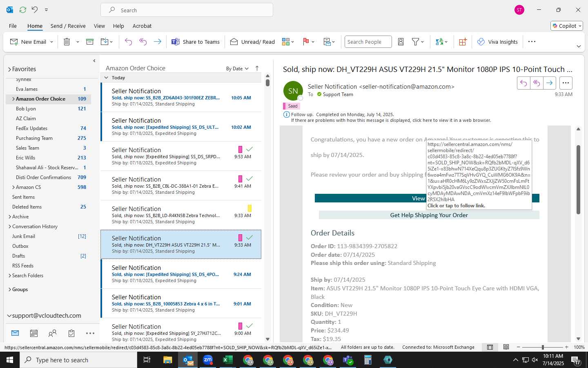Collapse the support@vcloudtech.com account
This screenshot has width=588, height=368.
click(9, 316)
